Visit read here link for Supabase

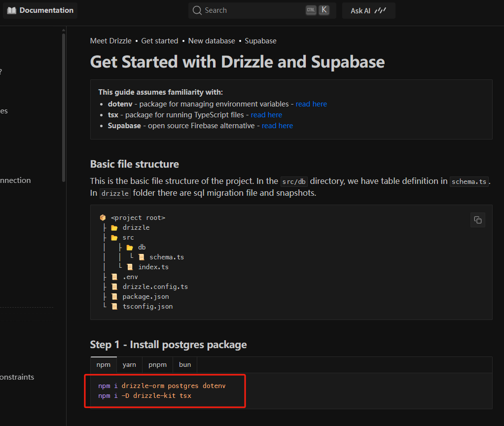tap(277, 126)
